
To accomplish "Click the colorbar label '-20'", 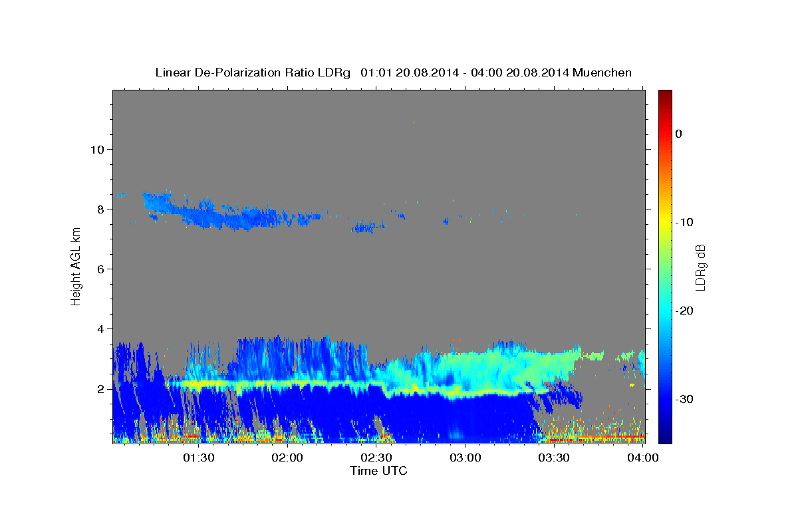I will (684, 311).
